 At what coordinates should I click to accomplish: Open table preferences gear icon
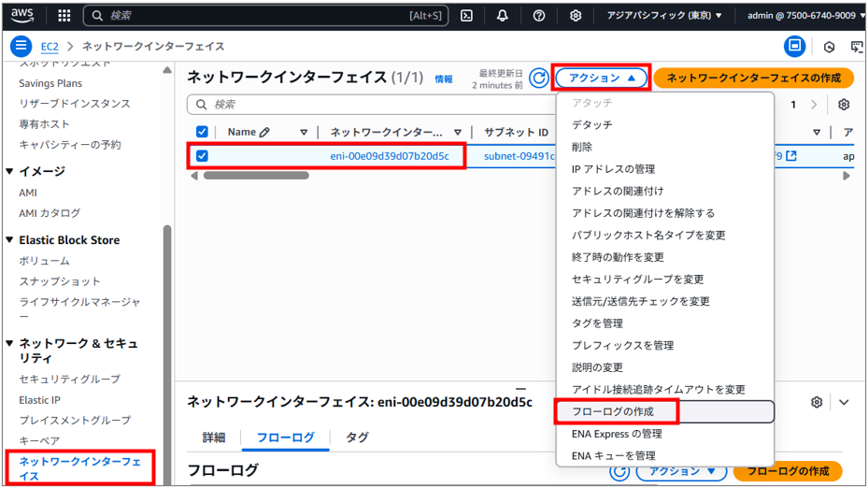[x=844, y=104]
